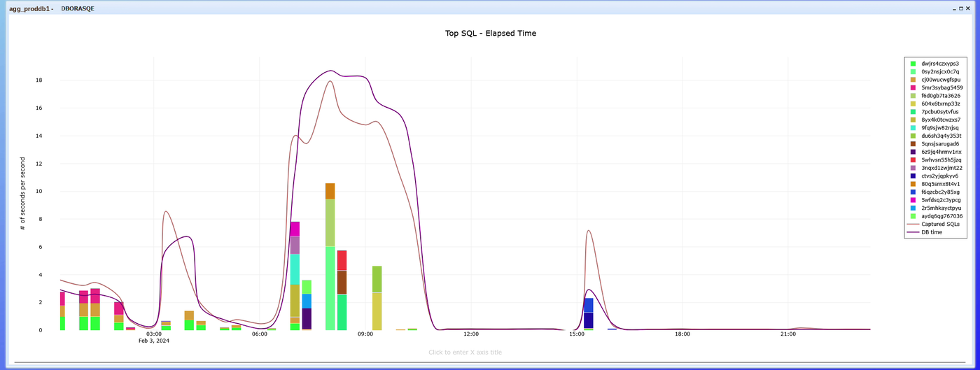Viewport: 980px width, 370px height.
Task: Toggle legend entry 0sy2nsjcx0c7q
Action: (935, 71)
